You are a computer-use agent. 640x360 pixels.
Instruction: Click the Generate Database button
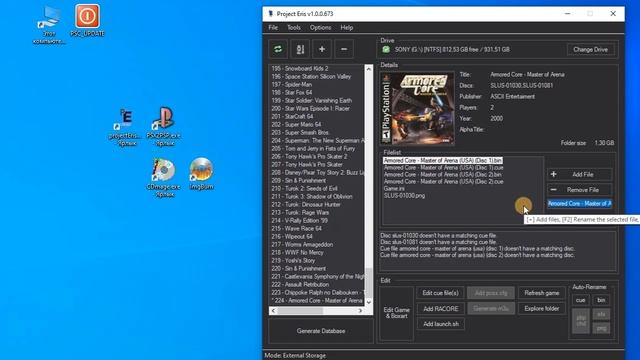(321, 331)
